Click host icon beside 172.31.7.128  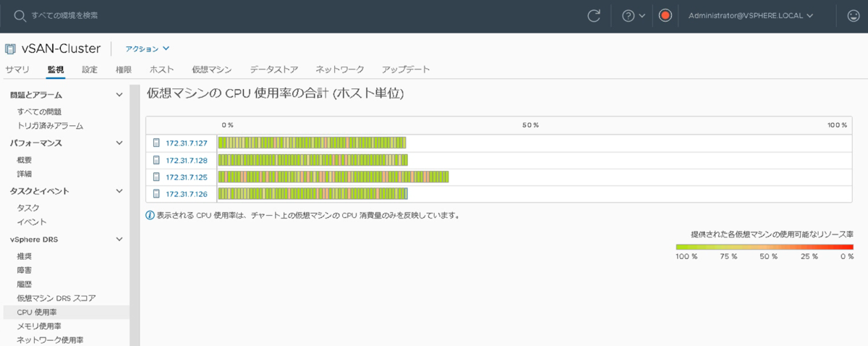click(156, 160)
